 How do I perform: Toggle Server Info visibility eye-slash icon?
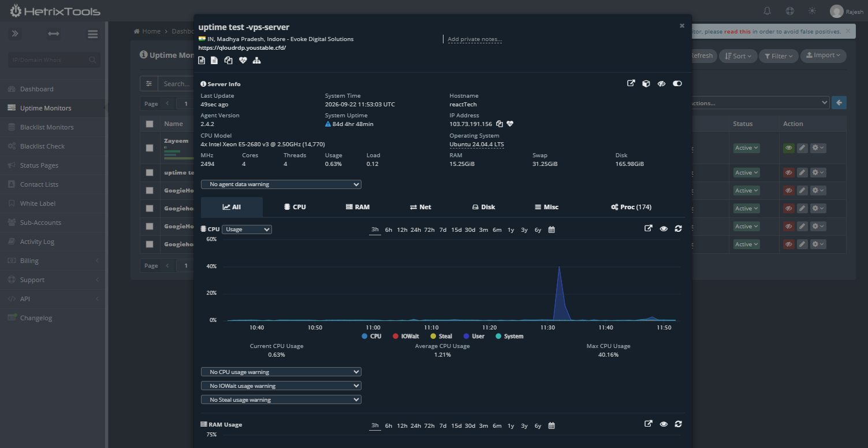click(x=662, y=83)
